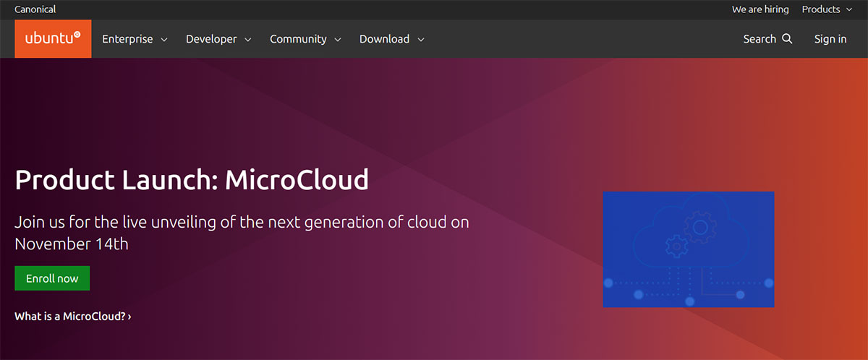Click the MicroCloud cloud illustration

tap(689, 249)
